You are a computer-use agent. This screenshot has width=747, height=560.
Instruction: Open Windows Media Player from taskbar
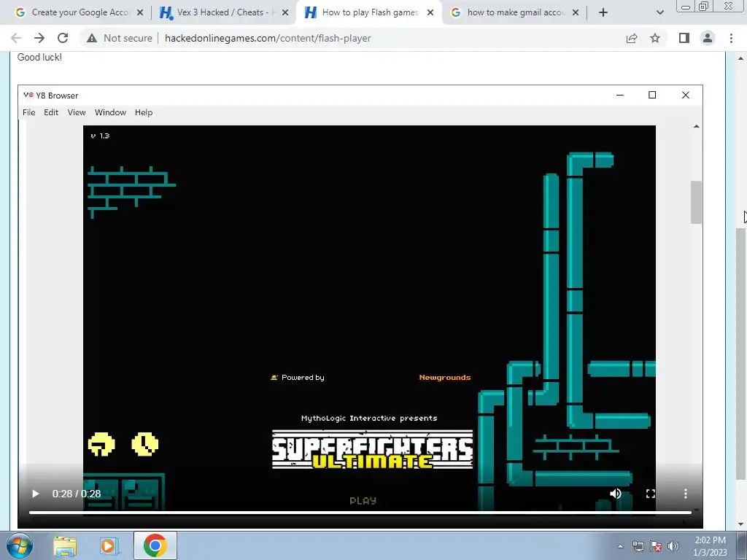(x=109, y=545)
